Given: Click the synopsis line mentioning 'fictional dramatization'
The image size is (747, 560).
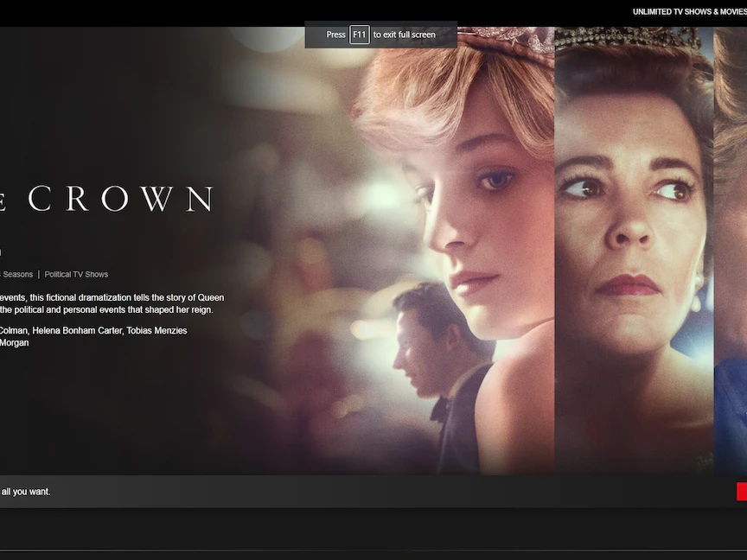Looking at the screenshot, I should [x=112, y=297].
